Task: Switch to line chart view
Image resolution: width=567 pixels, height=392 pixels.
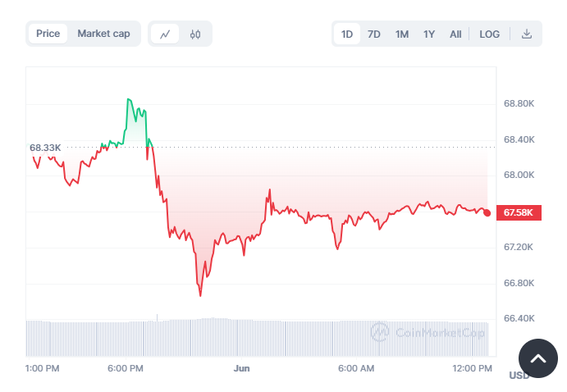Action: point(165,34)
